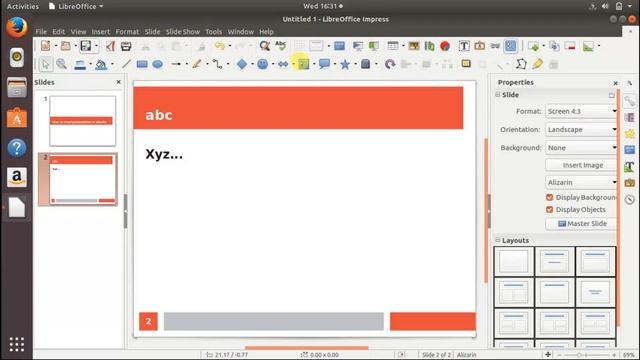
Task: Collapse the Slide section expander
Action: pos(498,95)
